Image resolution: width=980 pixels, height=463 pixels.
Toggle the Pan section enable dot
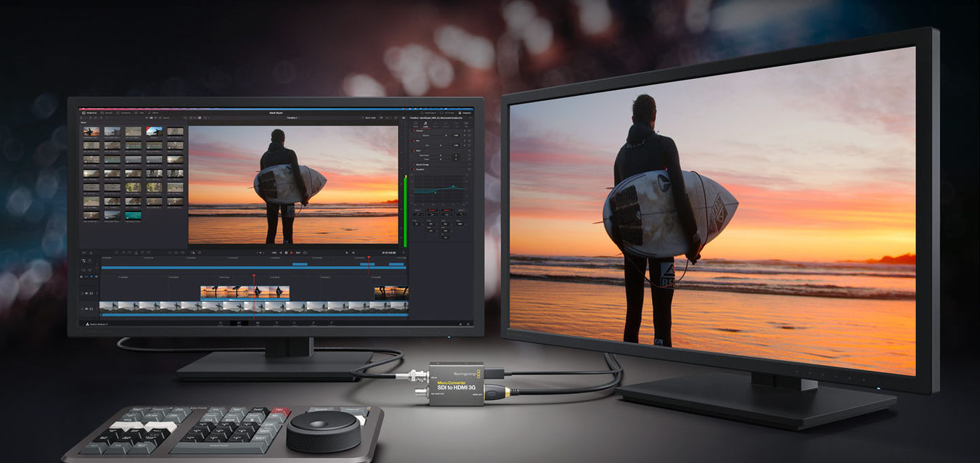pos(414,141)
